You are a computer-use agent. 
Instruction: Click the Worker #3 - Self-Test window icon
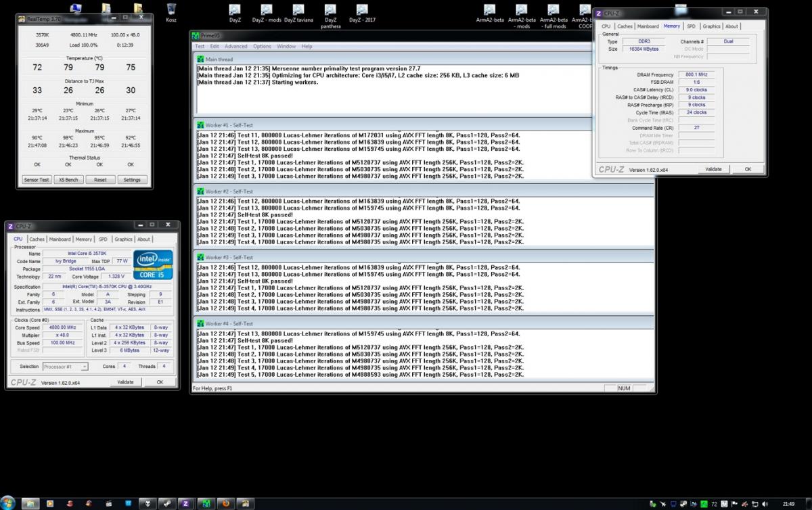pos(200,257)
